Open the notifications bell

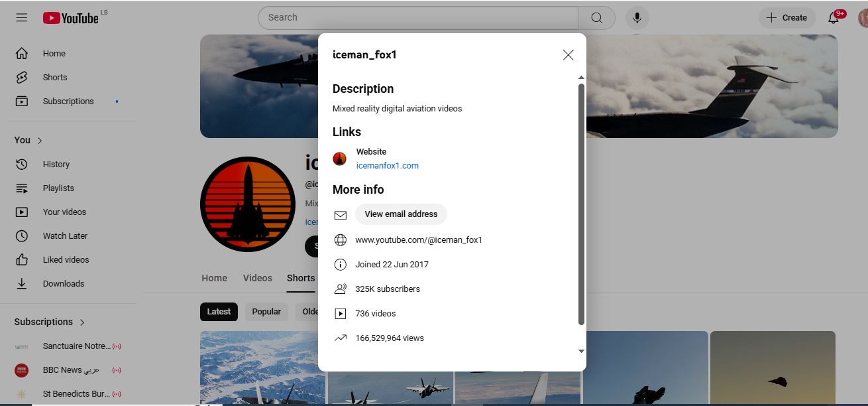tap(834, 18)
